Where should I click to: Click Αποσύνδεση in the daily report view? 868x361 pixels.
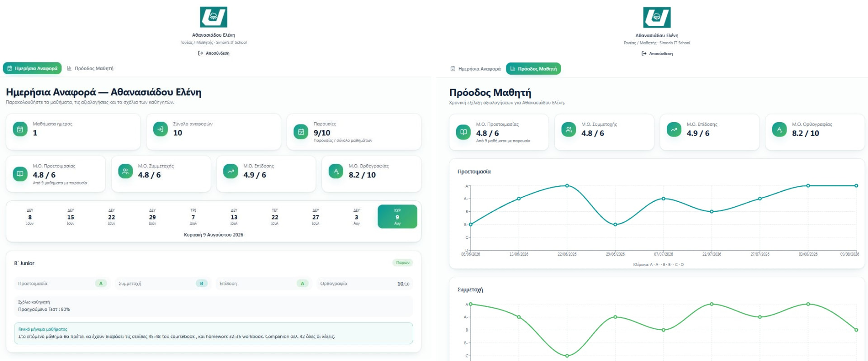pyautogui.click(x=213, y=53)
